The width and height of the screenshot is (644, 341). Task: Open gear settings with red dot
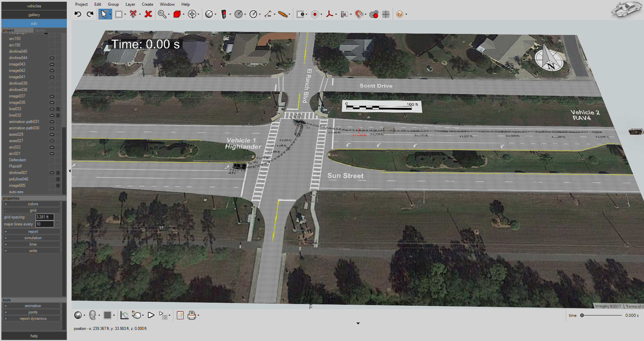pyautogui.click(x=374, y=14)
